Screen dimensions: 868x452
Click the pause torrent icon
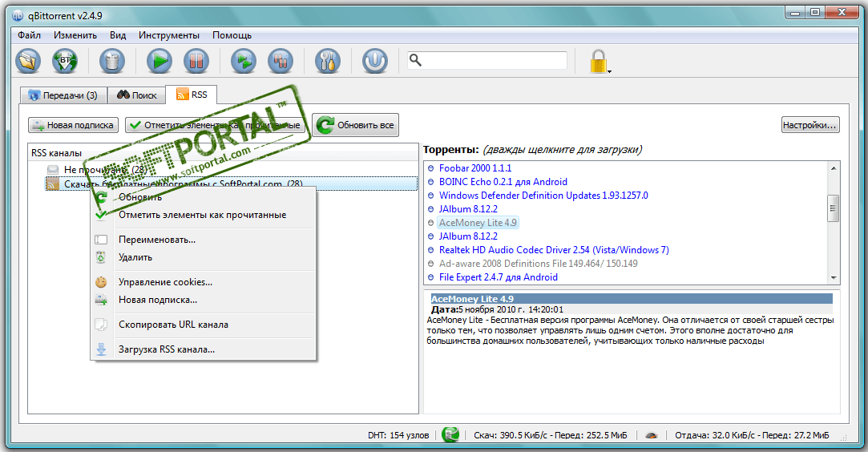click(x=196, y=61)
